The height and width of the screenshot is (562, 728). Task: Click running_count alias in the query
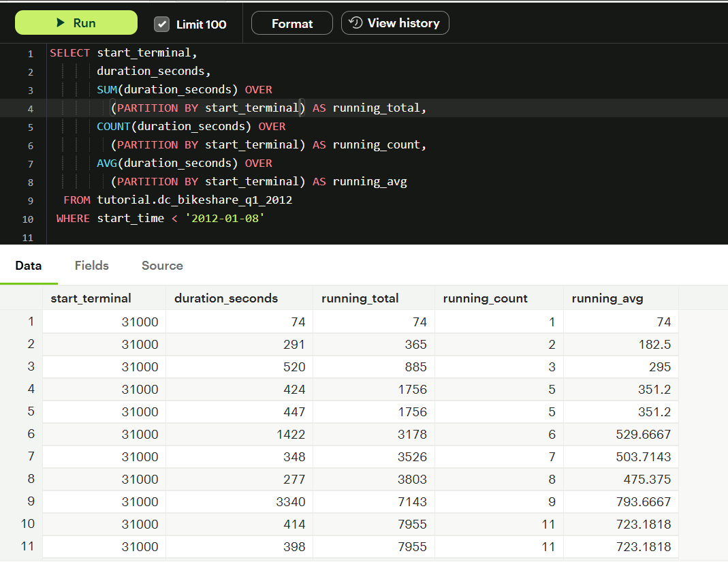pyautogui.click(x=376, y=144)
